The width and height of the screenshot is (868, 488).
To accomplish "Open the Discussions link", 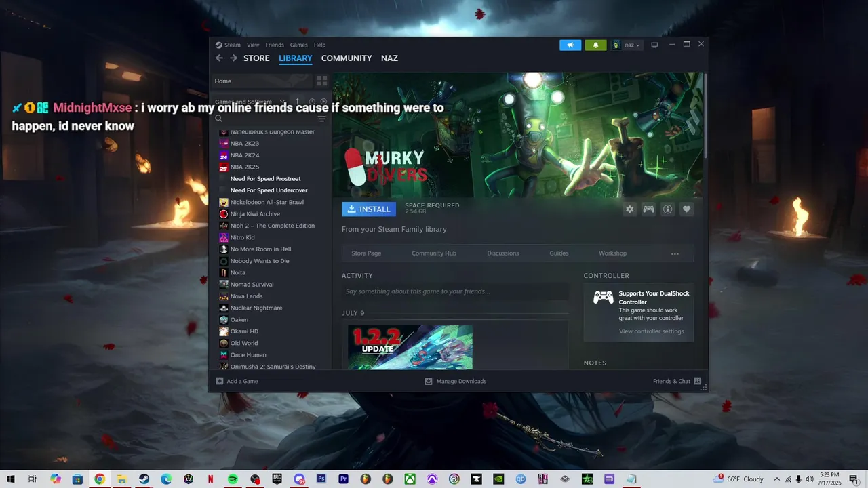I will (503, 253).
